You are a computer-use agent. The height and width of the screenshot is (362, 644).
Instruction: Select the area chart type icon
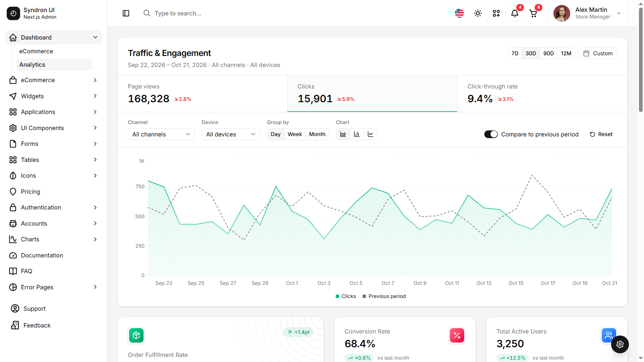click(343, 134)
